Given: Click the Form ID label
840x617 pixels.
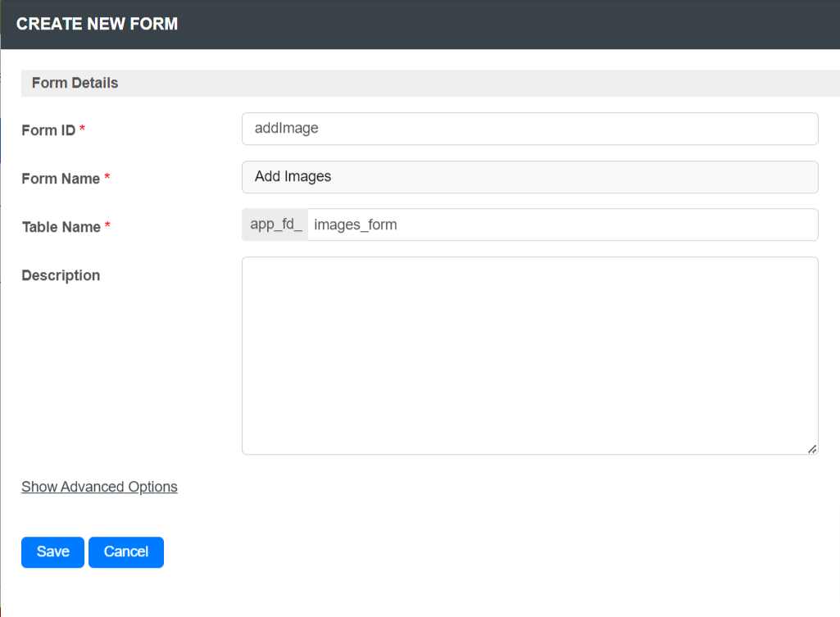Looking at the screenshot, I should coord(48,130).
